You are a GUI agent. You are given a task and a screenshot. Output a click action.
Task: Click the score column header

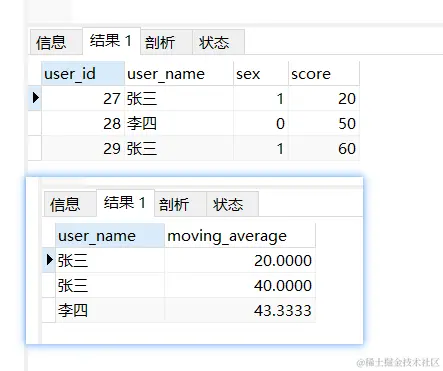pos(324,74)
